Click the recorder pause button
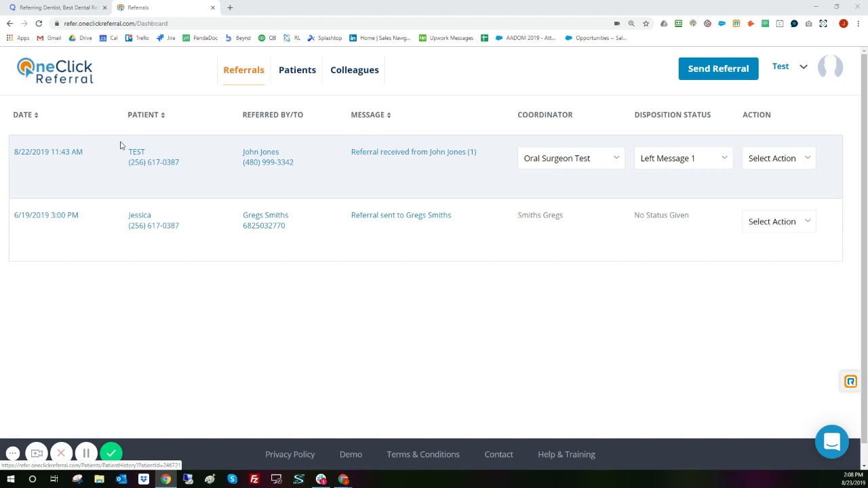Viewport: 868px width, 488px height. click(x=86, y=453)
